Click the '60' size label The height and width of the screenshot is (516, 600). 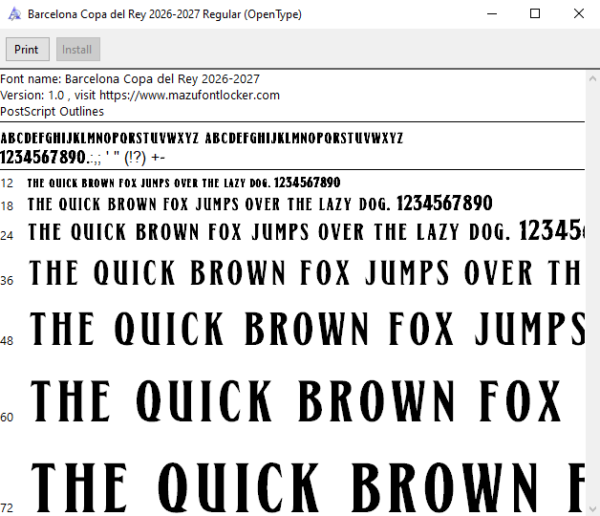[x=7, y=417]
